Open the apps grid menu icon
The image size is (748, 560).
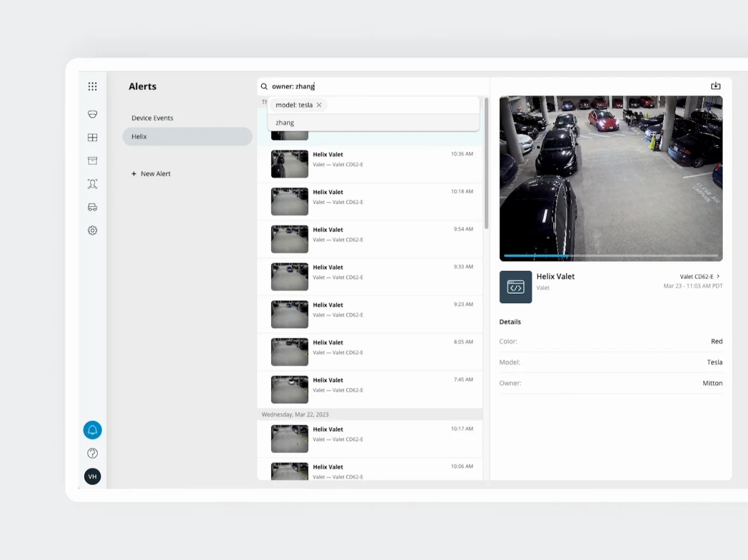(92, 86)
